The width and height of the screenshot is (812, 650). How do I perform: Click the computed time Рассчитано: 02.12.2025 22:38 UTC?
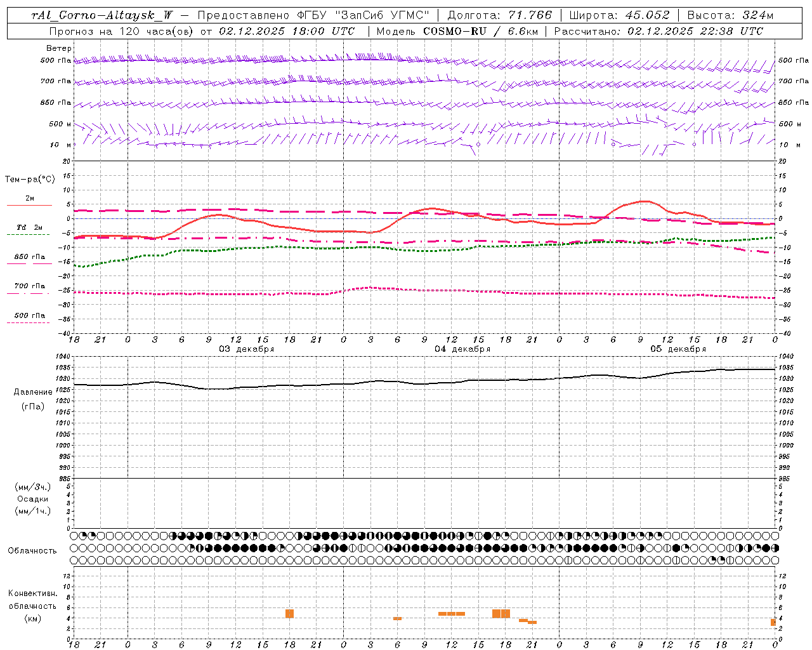(658, 31)
